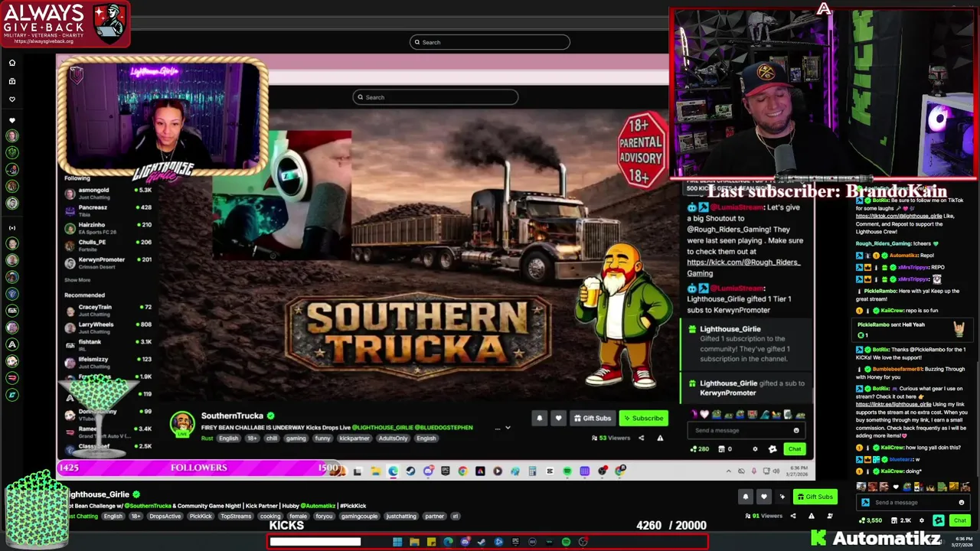The image size is (980, 551).
Task: Open Edge browser in inner captured taskbar
Action: point(393,471)
